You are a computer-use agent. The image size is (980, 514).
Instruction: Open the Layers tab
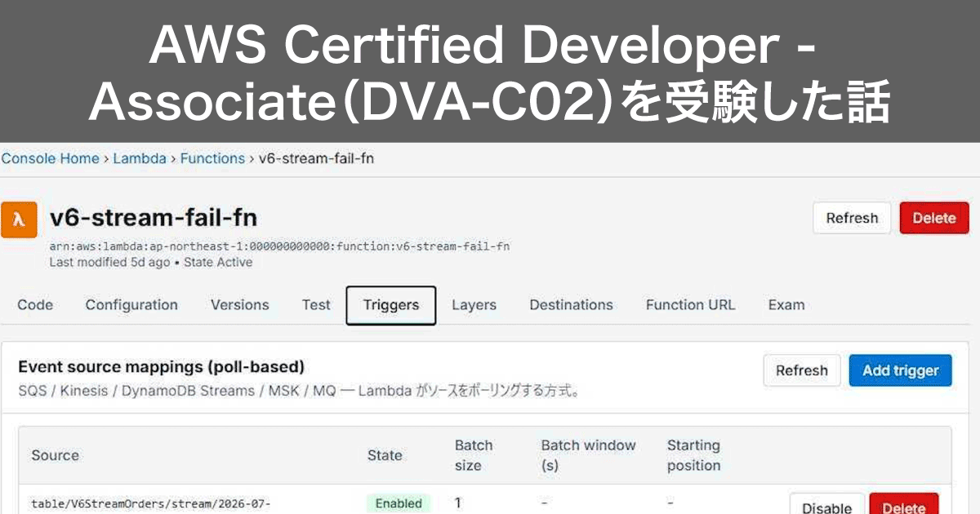click(x=474, y=305)
